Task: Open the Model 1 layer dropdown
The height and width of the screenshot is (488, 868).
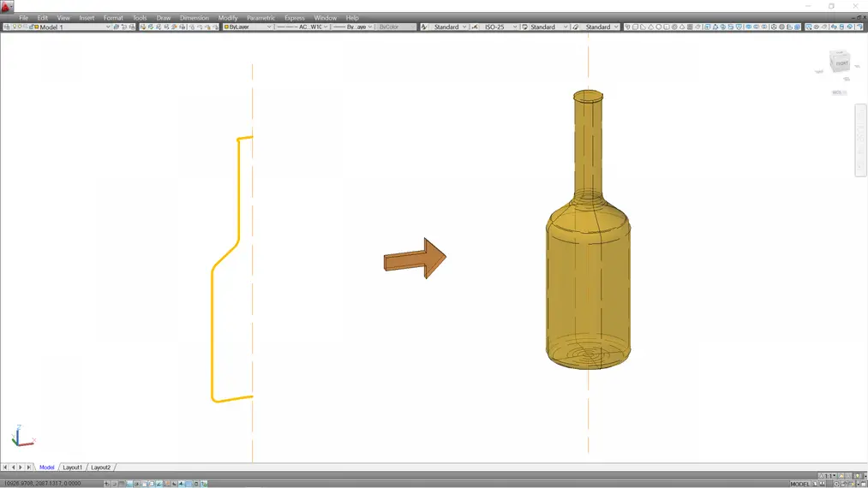Action: 108,27
